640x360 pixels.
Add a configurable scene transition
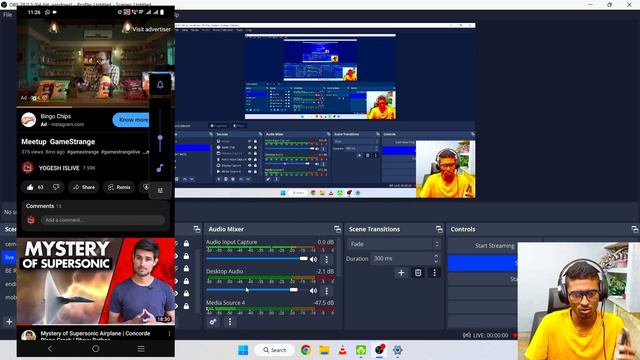pyautogui.click(x=401, y=273)
